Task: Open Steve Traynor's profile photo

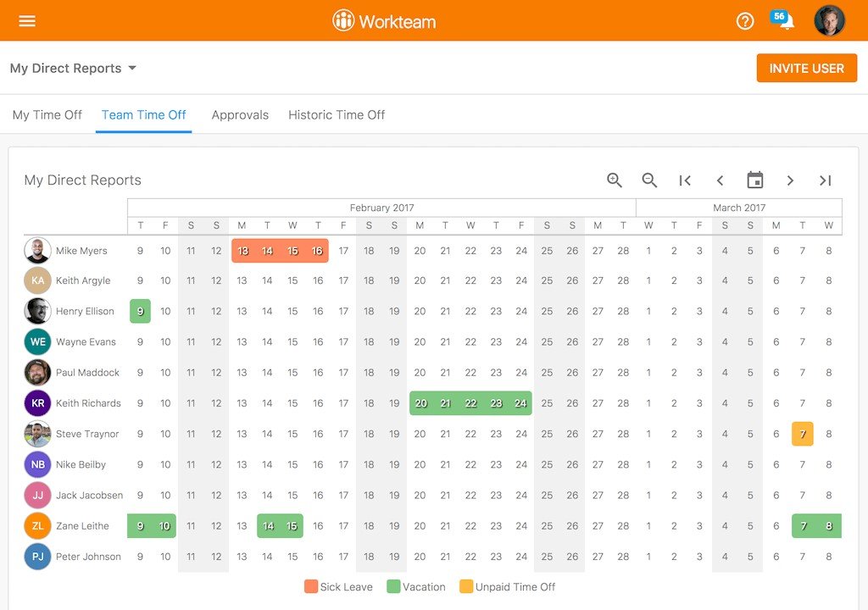Action: [x=37, y=434]
